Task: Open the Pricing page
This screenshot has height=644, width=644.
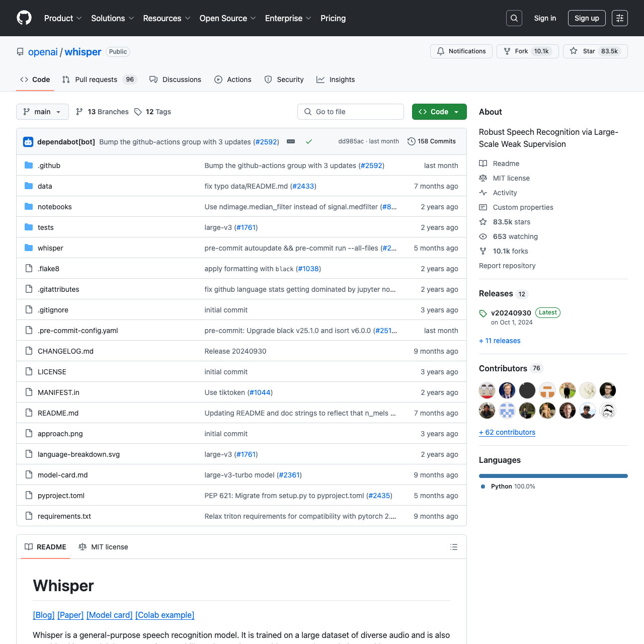Action: tap(333, 18)
